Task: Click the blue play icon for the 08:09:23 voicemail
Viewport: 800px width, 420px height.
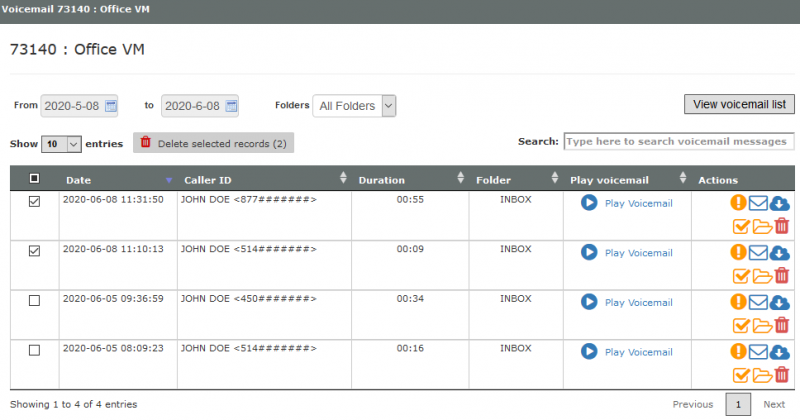Action: click(589, 351)
